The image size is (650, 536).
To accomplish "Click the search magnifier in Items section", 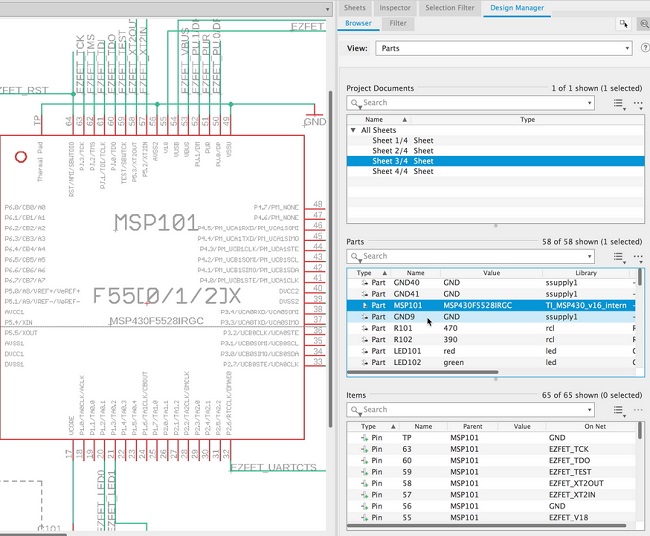I will (355, 410).
